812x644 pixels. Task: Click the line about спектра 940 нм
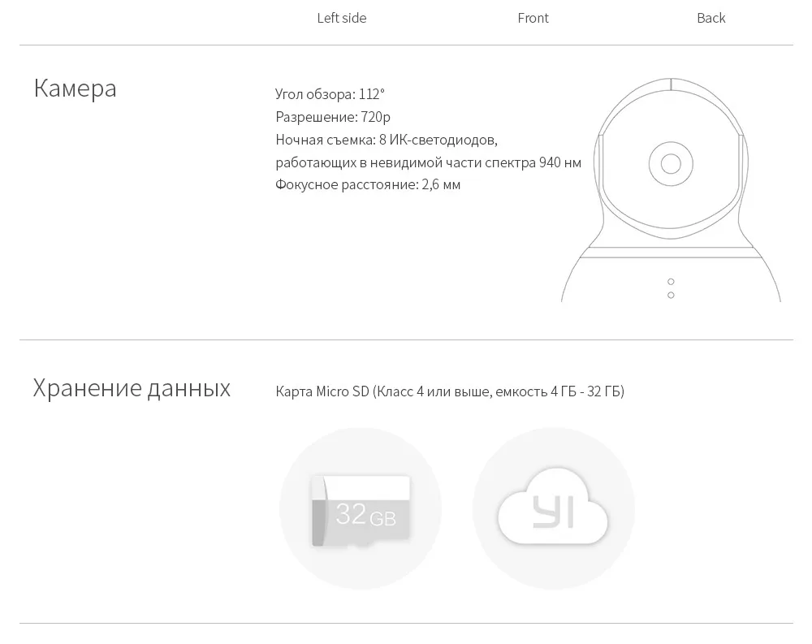pyautogui.click(x=428, y=162)
